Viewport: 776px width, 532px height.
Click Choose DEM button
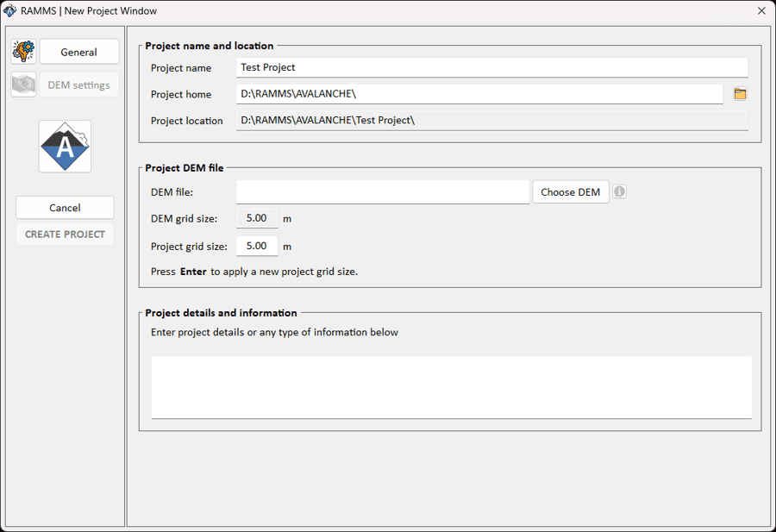(x=571, y=192)
